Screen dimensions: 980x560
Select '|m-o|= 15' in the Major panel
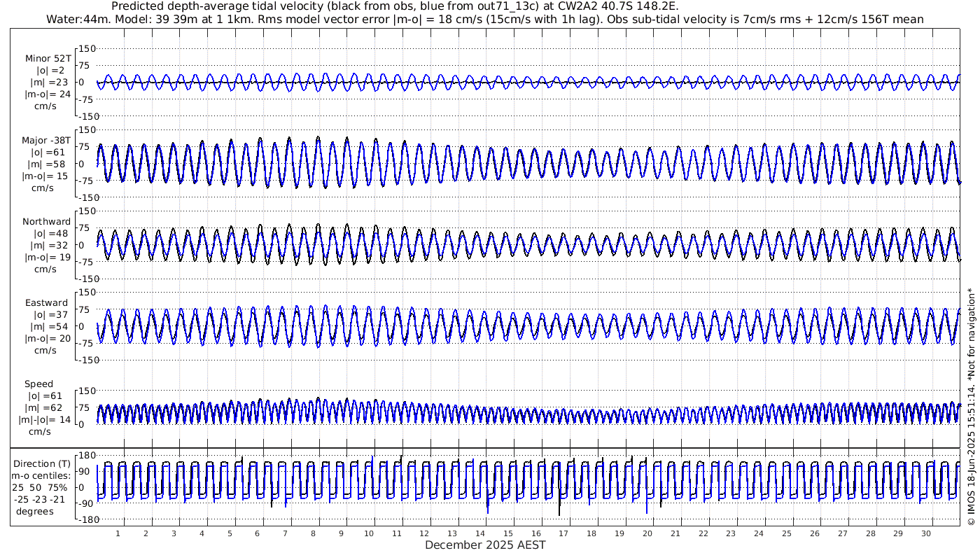tap(46, 176)
